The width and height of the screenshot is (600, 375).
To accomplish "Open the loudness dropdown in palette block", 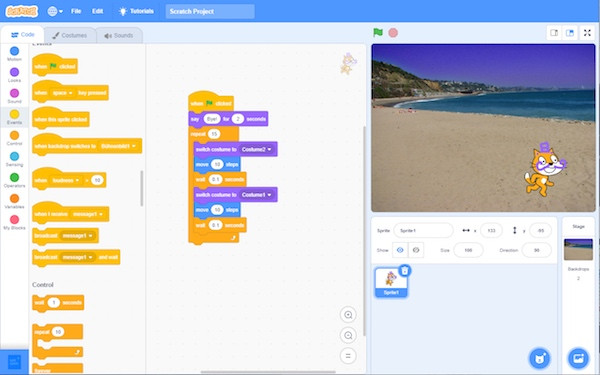I will 65,180.
